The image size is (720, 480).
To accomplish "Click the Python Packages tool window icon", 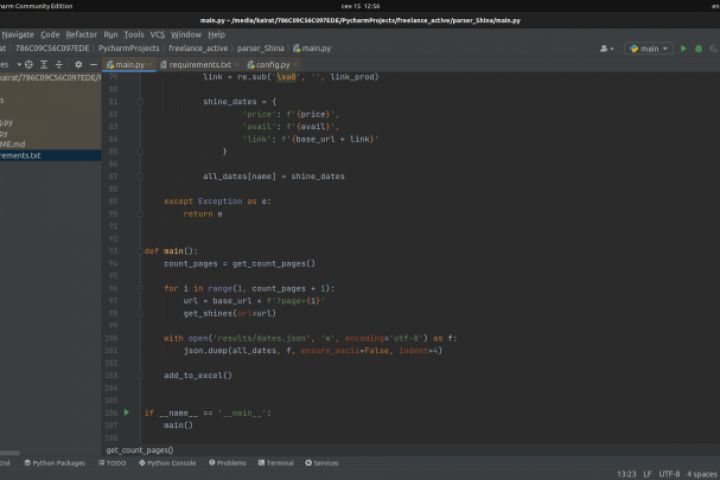I will coord(27,463).
